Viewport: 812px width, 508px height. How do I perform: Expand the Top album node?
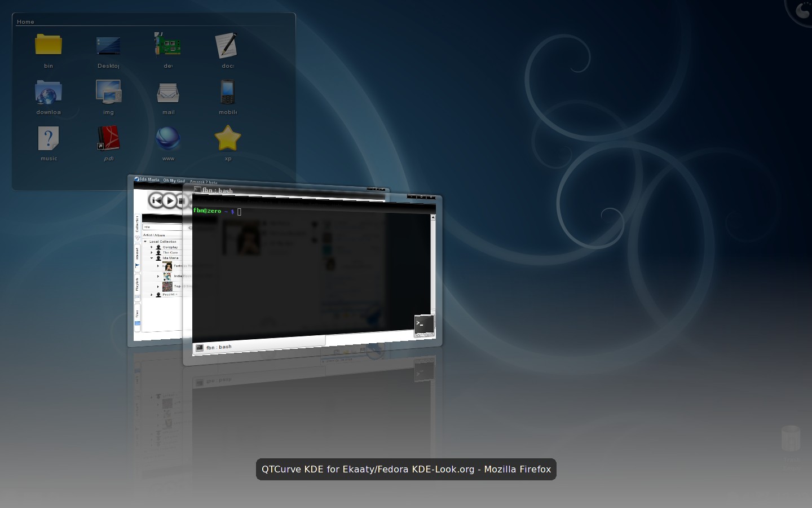coord(158,286)
